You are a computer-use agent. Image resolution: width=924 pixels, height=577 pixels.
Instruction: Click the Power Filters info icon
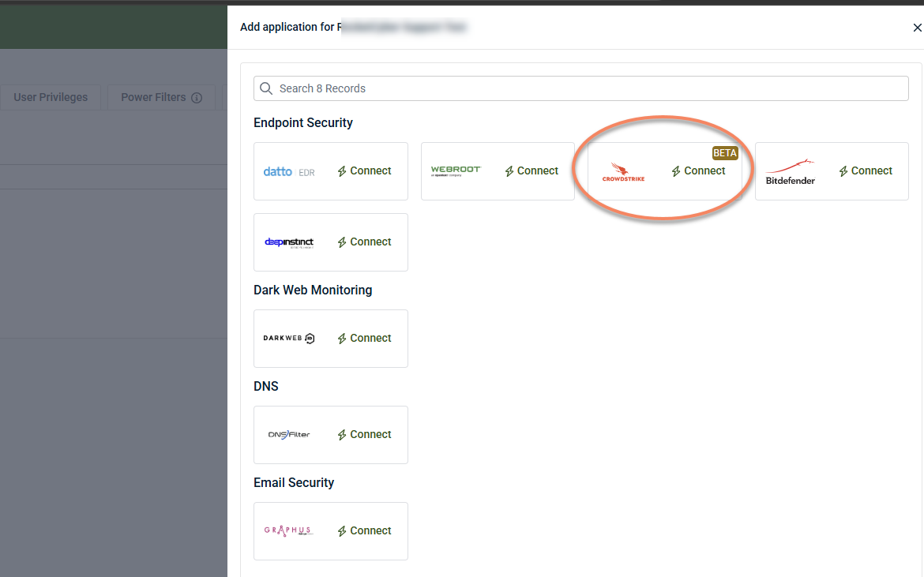tap(197, 98)
